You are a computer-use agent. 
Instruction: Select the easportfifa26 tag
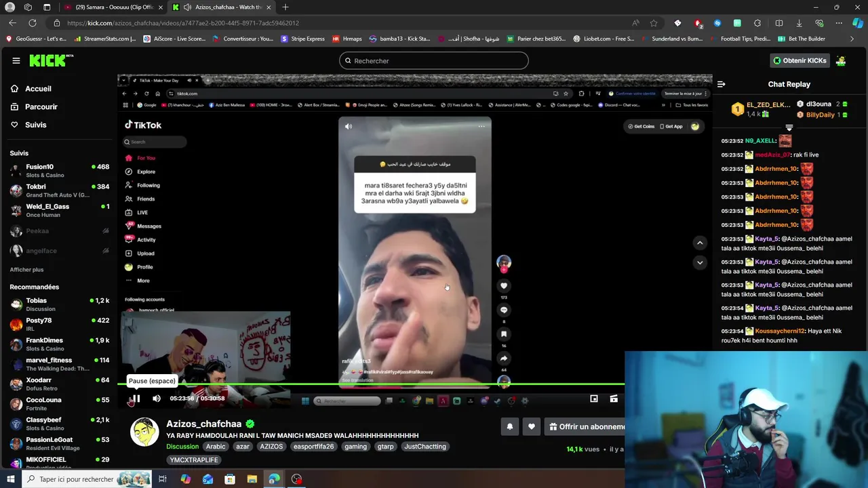point(313,447)
